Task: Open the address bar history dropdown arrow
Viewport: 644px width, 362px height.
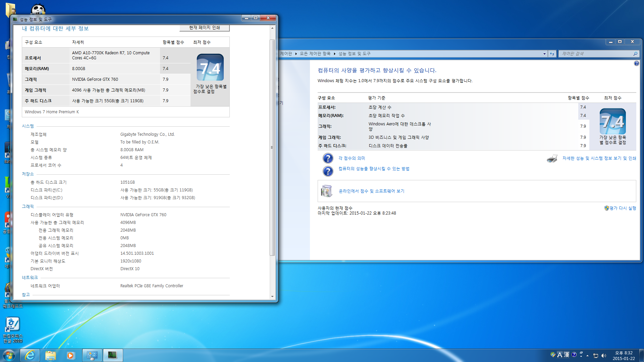Action: click(x=544, y=54)
